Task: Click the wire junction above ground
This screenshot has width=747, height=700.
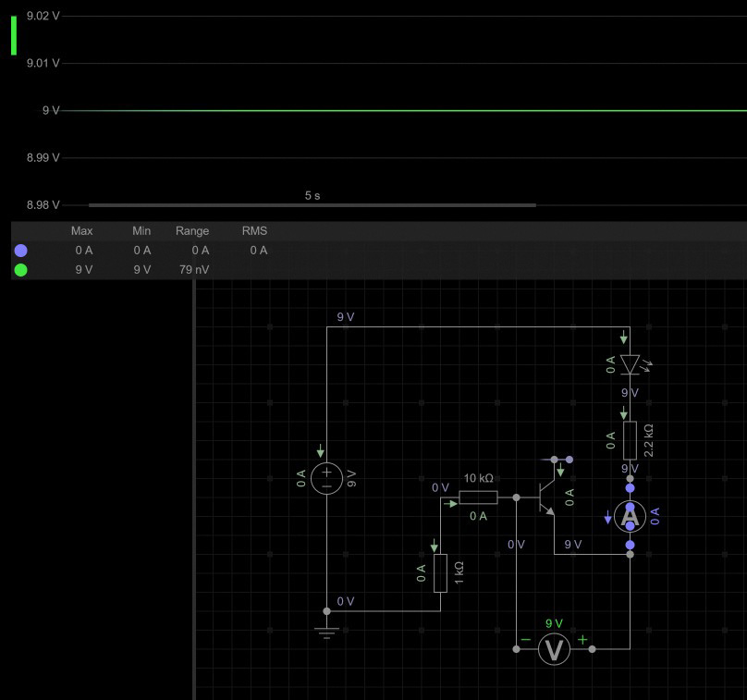Action: point(326,611)
